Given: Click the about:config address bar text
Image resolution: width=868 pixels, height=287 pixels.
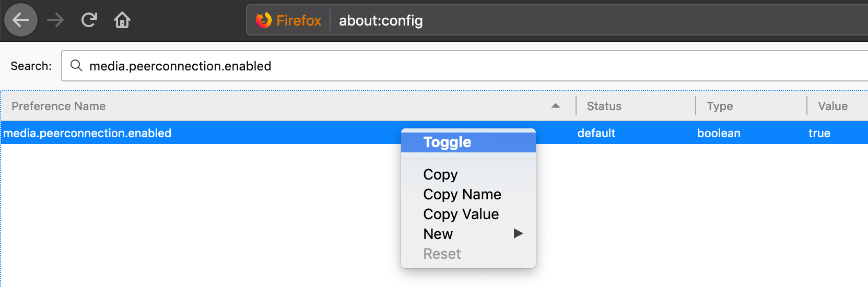Looking at the screenshot, I should tap(381, 20).
